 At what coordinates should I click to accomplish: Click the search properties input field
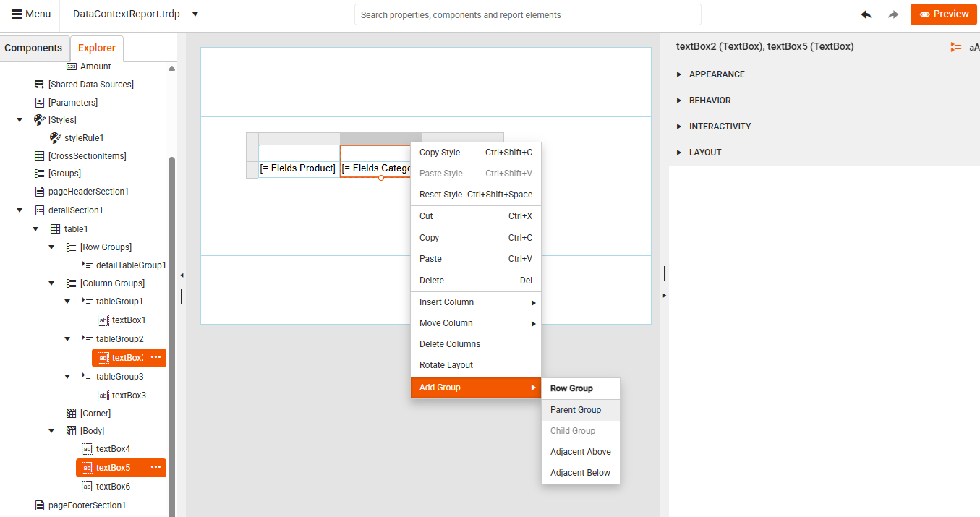527,14
